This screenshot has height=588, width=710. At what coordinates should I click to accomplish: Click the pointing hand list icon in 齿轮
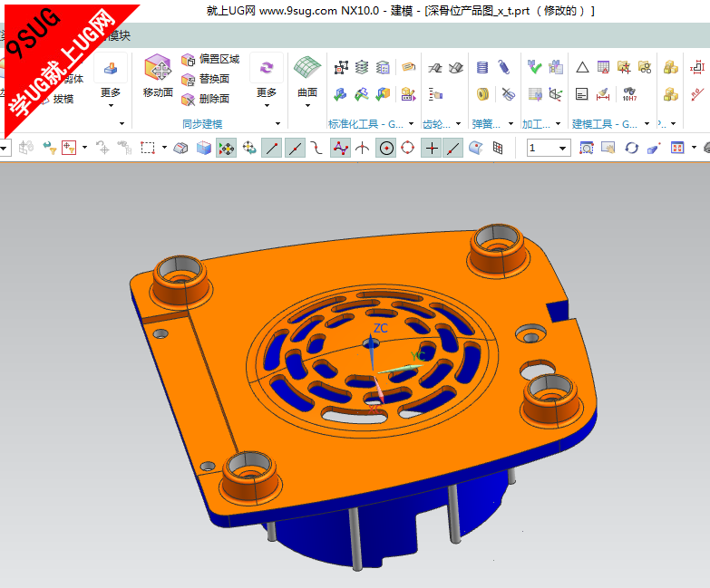tap(435, 94)
